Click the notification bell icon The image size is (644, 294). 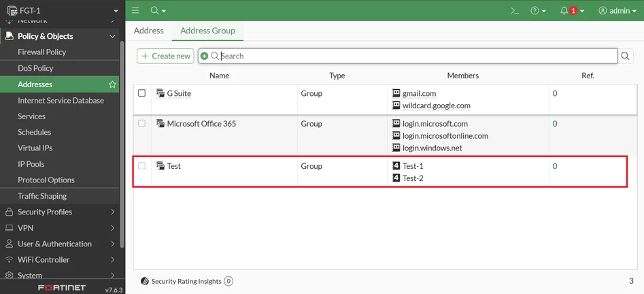(564, 11)
